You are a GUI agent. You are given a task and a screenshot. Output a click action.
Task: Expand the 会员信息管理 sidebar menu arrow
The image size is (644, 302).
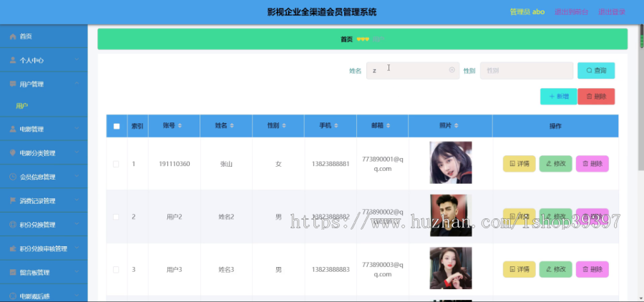(77, 177)
